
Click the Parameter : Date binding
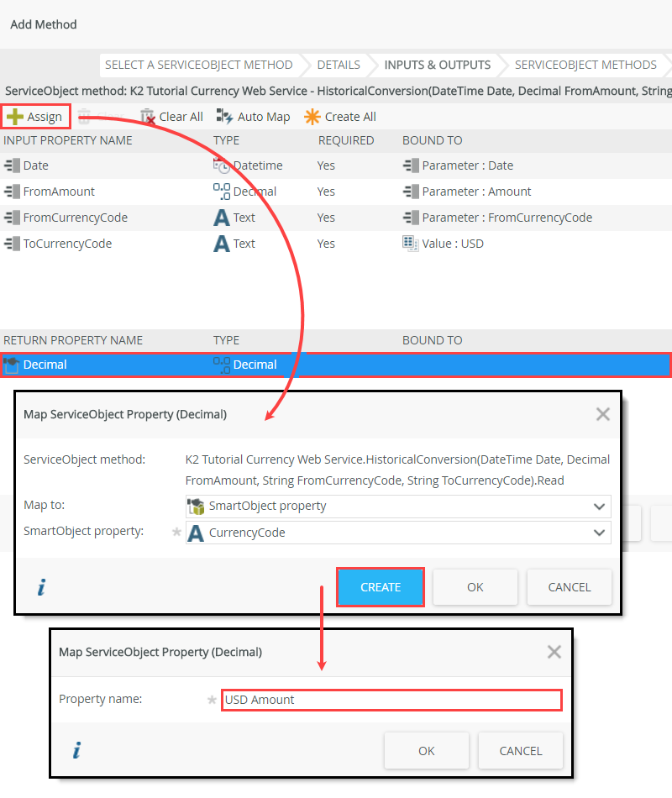pyautogui.click(x=467, y=165)
